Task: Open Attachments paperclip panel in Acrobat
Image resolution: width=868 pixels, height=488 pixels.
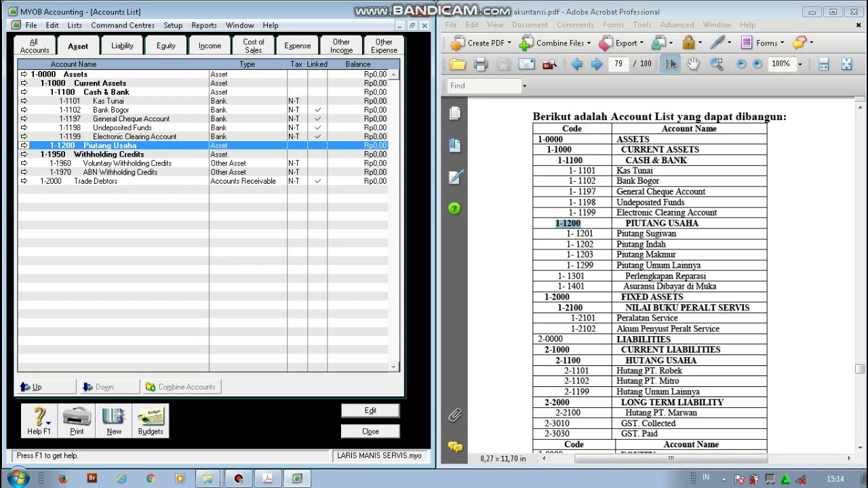Action: 455,415
